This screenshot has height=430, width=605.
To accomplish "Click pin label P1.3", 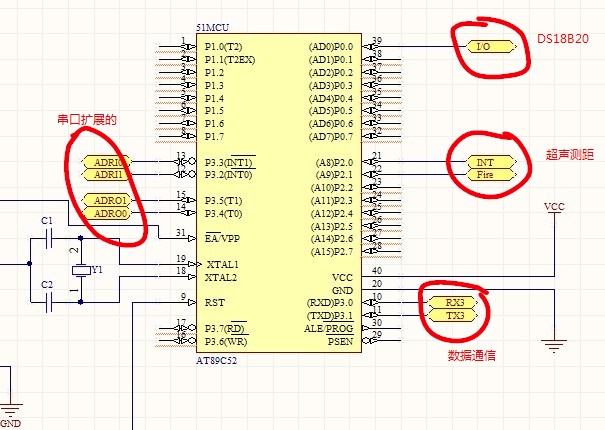I will click(x=214, y=85).
